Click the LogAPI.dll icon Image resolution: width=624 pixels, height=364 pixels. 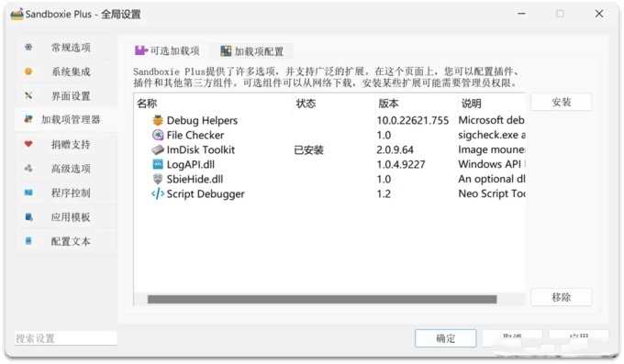[x=158, y=164]
